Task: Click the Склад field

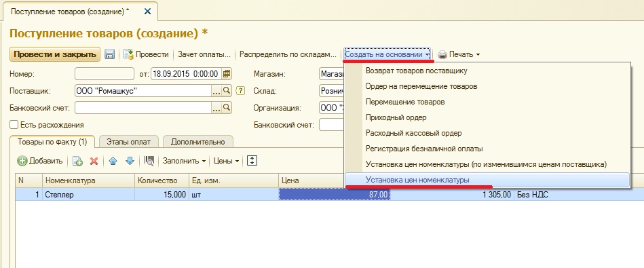Action: coord(331,91)
